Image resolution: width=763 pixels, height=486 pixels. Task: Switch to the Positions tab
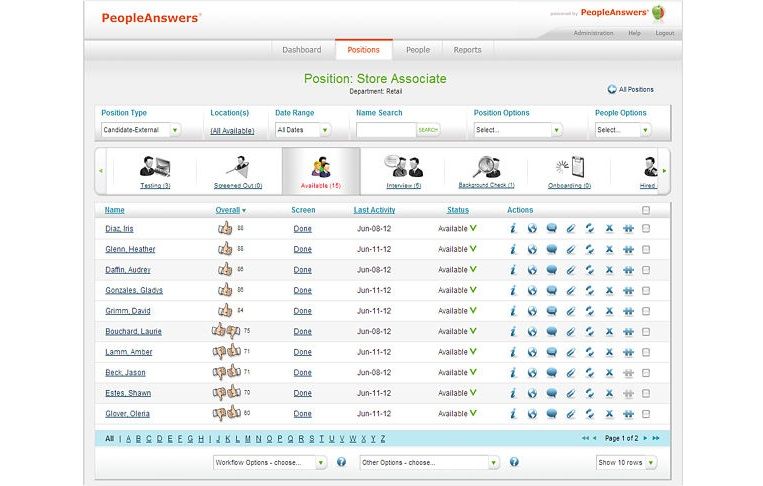[x=363, y=50]
